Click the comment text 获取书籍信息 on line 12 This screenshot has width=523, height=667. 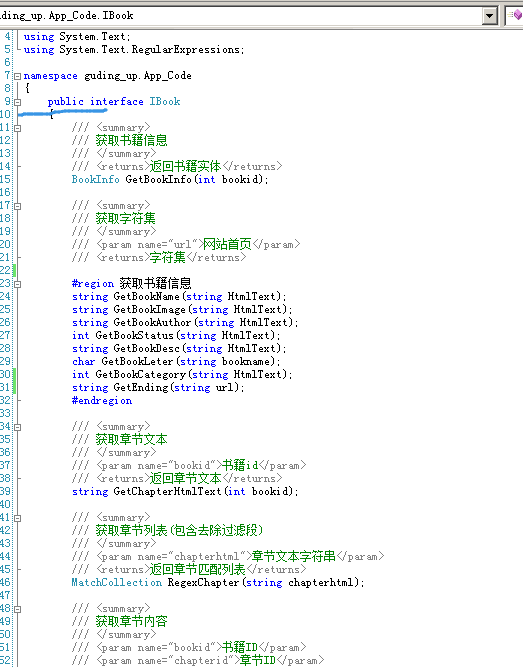click(x=131, y=140)
